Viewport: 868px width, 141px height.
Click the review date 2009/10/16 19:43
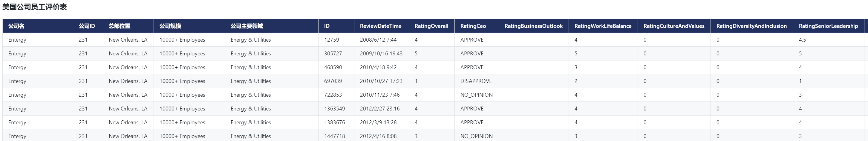(381, 54)
